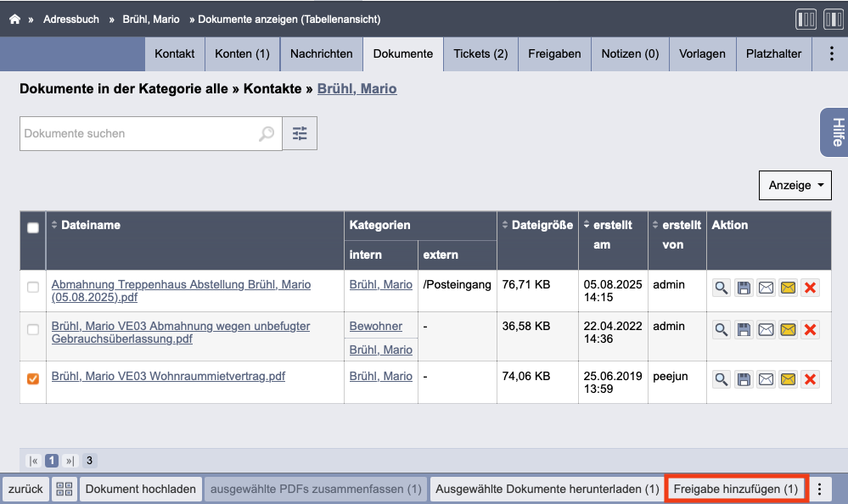Click yellow envelope for Wohnraummietvertrag row

(788, 379)
